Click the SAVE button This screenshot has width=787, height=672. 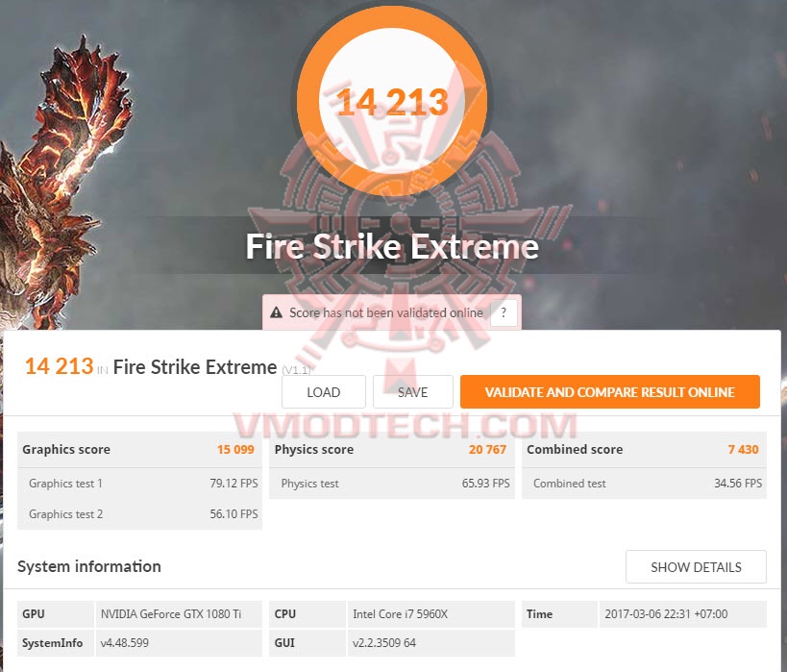(x=412, y=391)
